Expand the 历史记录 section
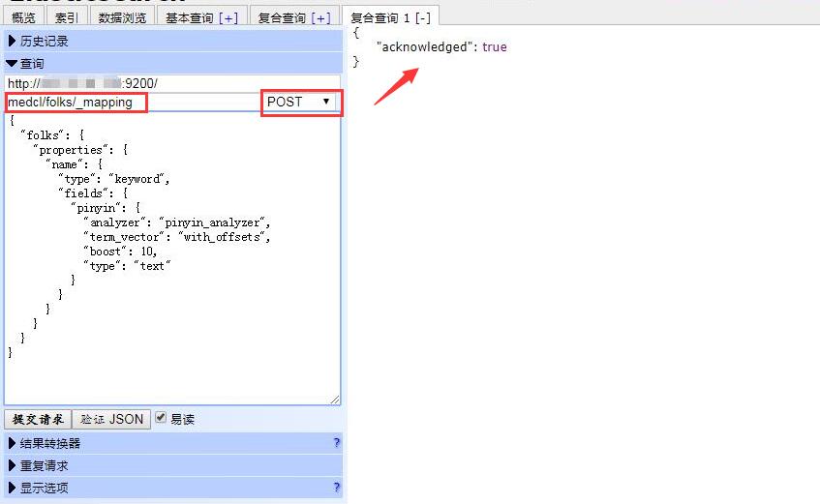The image size is (820, 504). [x=173, y=41]
